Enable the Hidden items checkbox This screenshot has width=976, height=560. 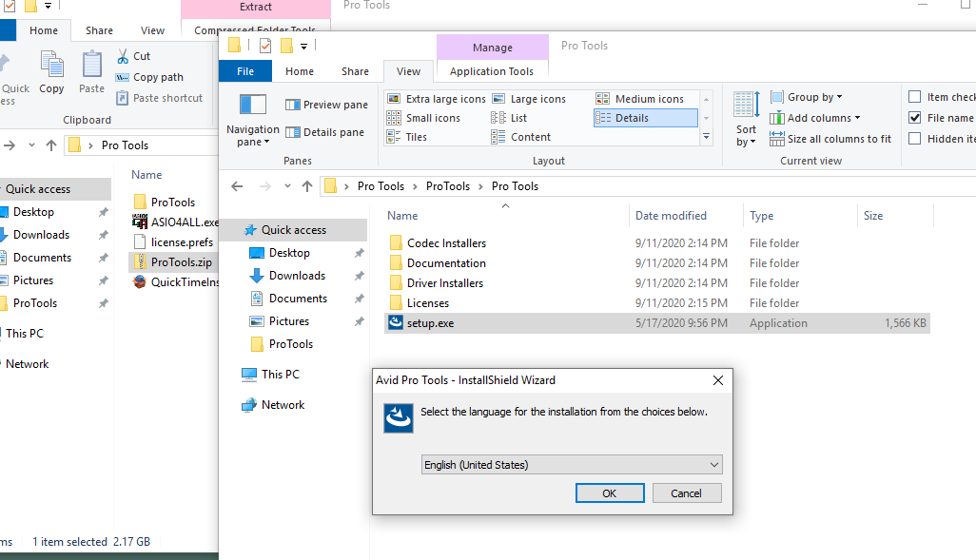click(915, 139)
